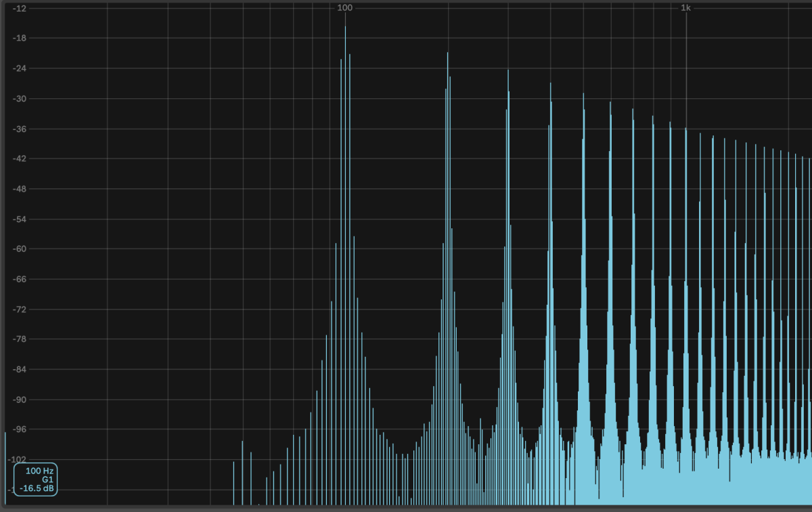
Task: Click the "-60" dB scale label
Action: click(x=20, y=249)
